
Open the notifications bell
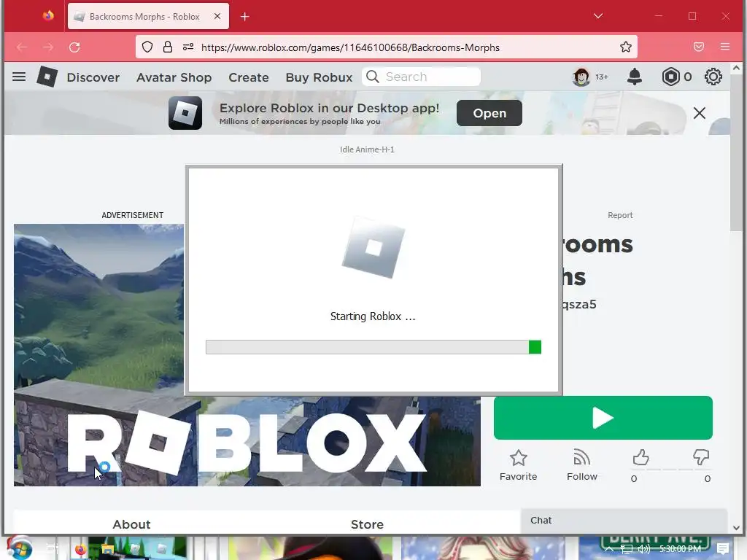coord(634,77)
